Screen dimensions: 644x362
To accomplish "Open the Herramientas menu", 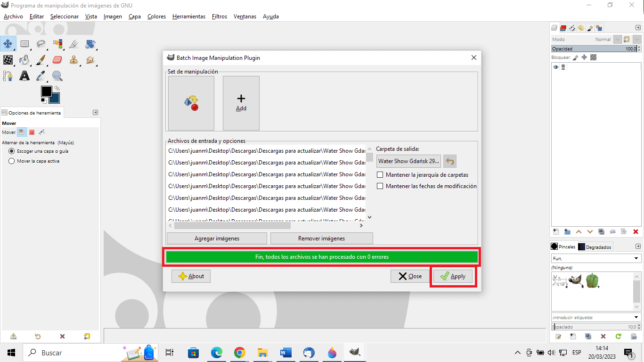I will coord(189,16).
